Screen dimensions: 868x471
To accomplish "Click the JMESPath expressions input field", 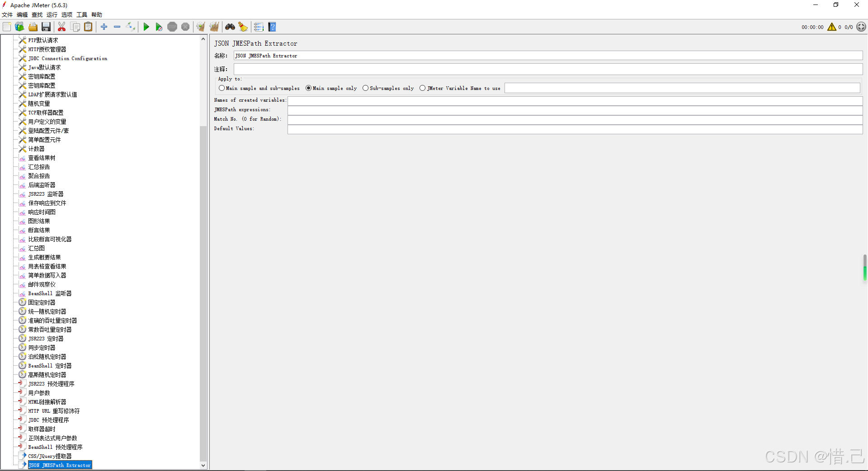I will [575, 110].
